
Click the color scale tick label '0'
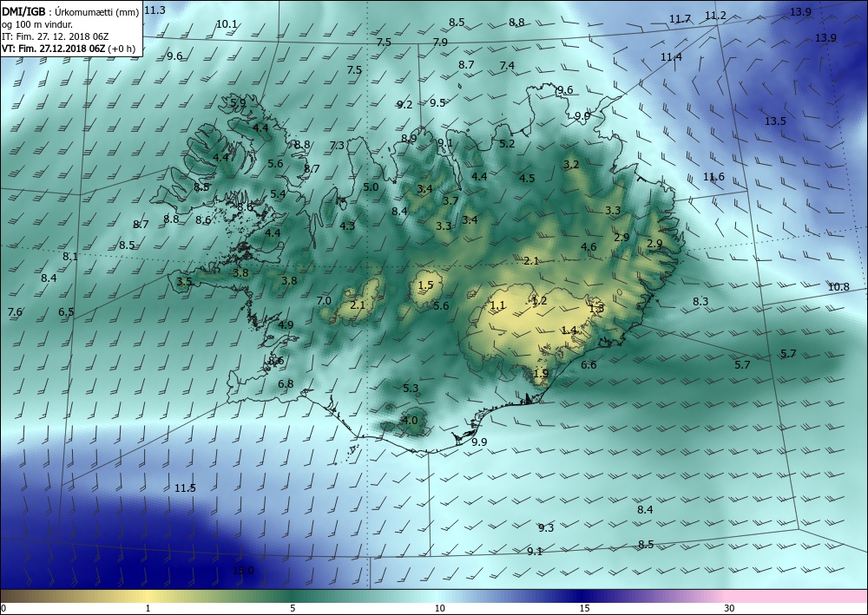[x=3, y=608]
